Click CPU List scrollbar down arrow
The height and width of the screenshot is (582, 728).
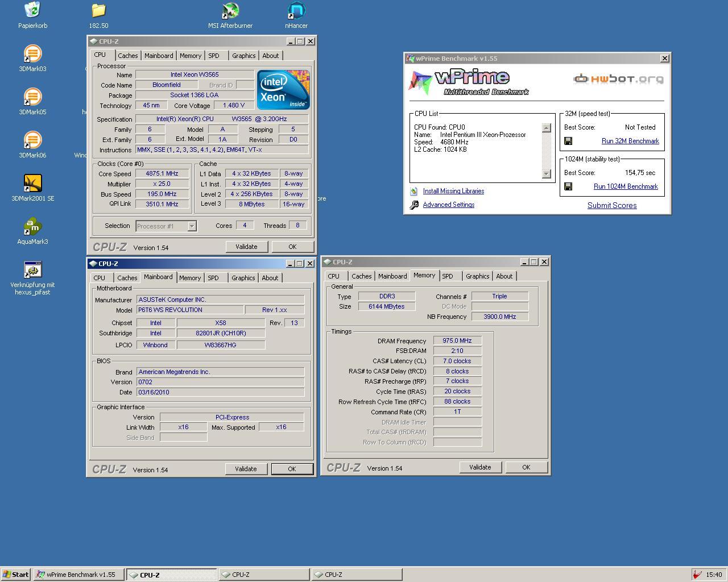tap(547, 174)
